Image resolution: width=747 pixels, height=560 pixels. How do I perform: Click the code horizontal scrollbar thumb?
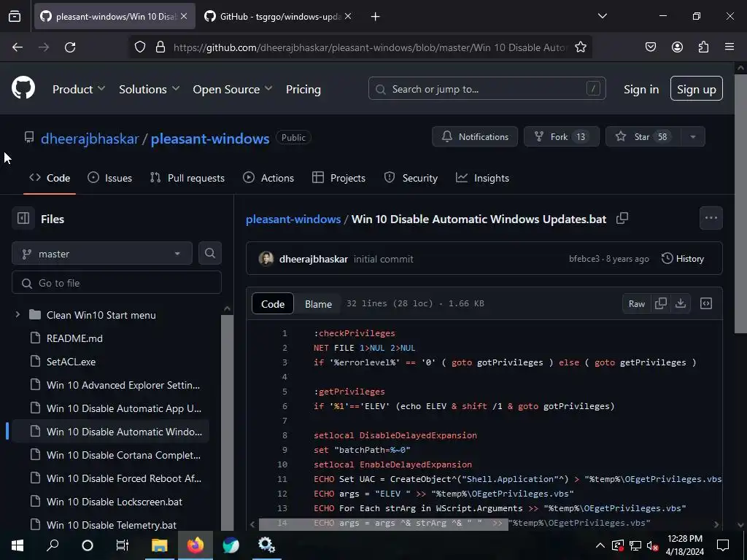pos(383,524)
